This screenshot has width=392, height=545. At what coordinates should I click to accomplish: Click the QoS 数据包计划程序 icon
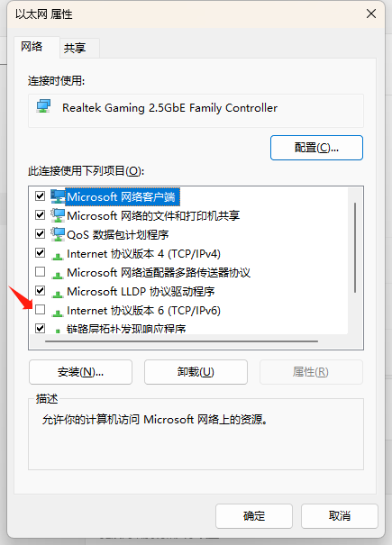[58, 234]
